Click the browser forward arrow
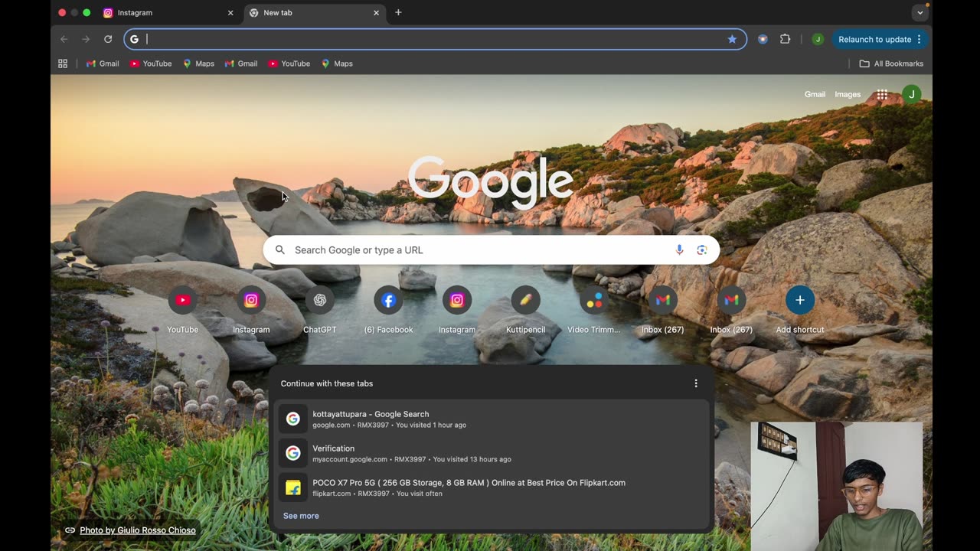Screen dimensions: 980x551 pos(86,39)
